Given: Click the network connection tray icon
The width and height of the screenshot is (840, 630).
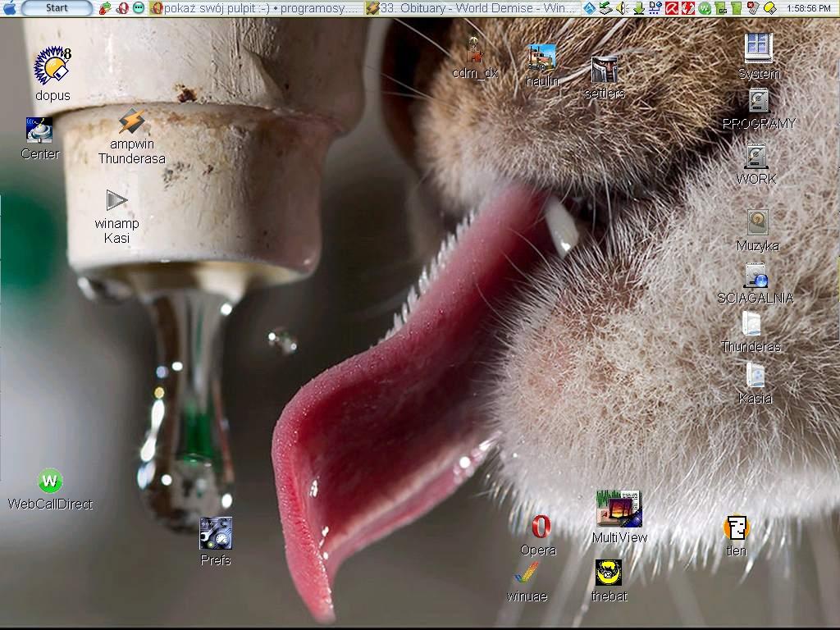Looking at the screenshot, I should [655, 8].
